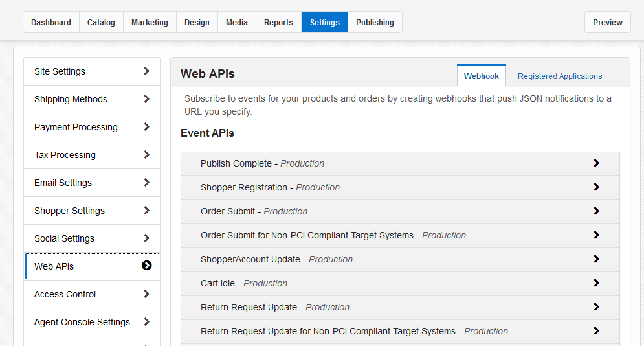
Task: Click arrow icon next to Email Settings
Action: (x=146, y=182)
